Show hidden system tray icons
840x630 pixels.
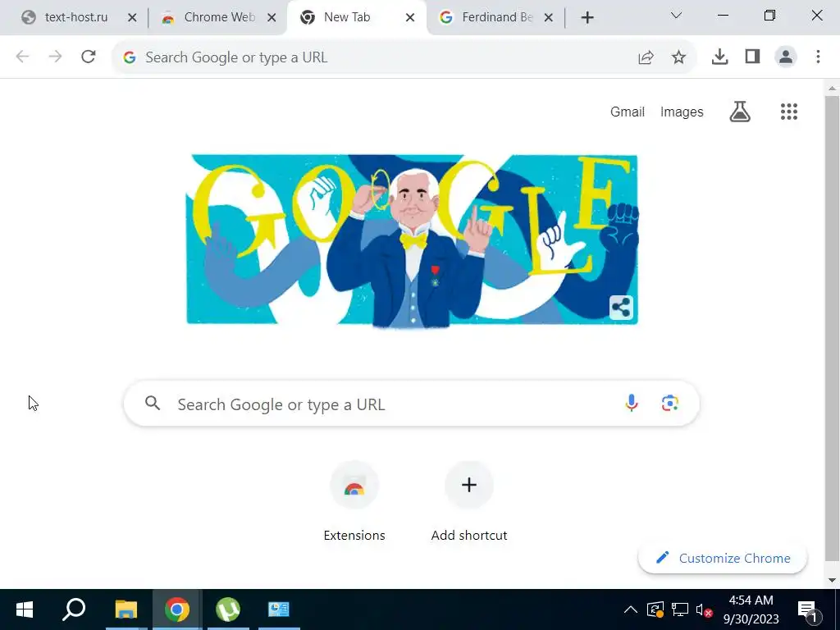tap(631, 609)
